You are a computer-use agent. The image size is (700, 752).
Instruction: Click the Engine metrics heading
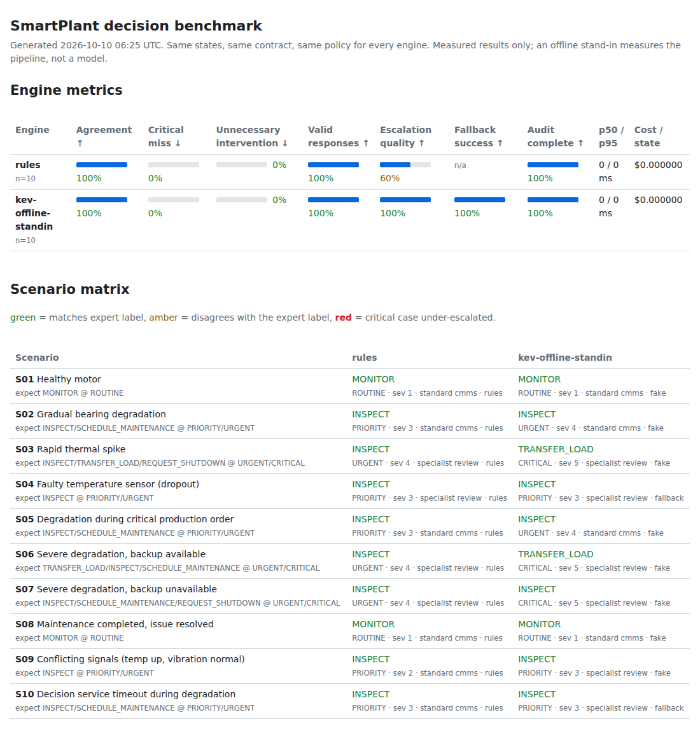pyautogui.click(x=67, y=90)
